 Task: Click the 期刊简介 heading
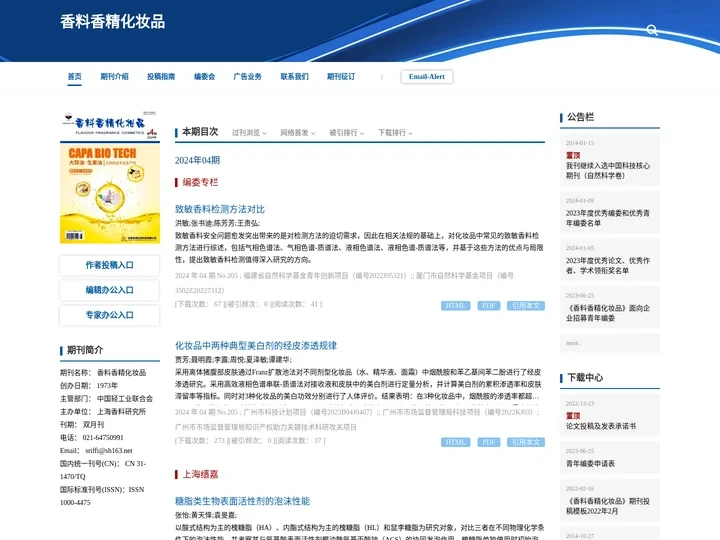coord(85,350)
